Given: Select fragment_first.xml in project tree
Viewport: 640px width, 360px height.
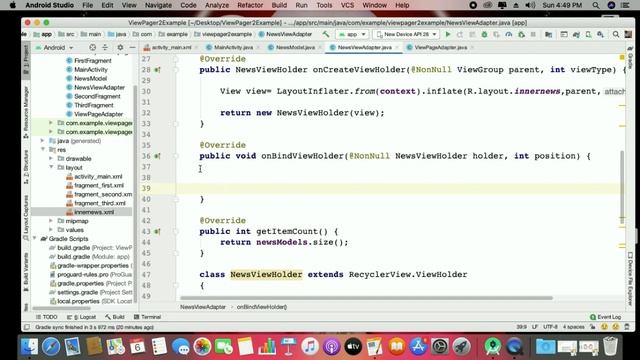Looking at the screenshot, I should (x=99, y=185).
